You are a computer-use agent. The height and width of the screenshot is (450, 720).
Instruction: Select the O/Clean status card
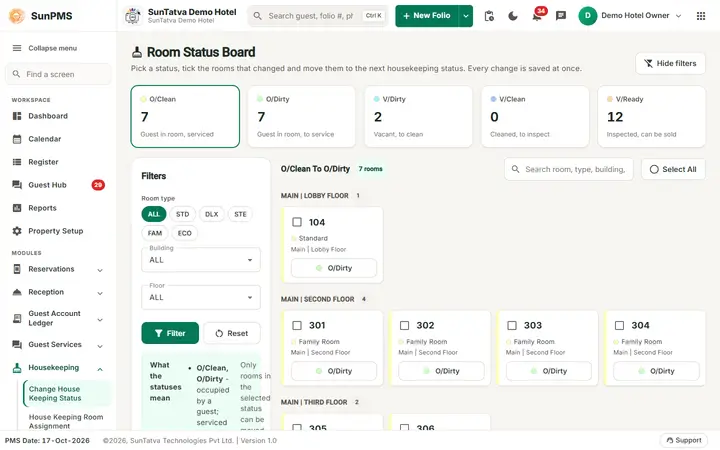point(185,116)
